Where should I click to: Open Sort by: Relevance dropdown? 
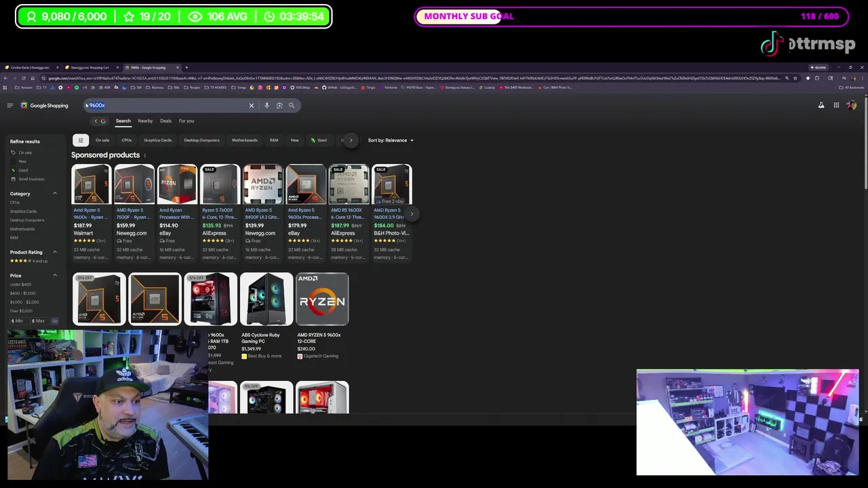(391, 140)
